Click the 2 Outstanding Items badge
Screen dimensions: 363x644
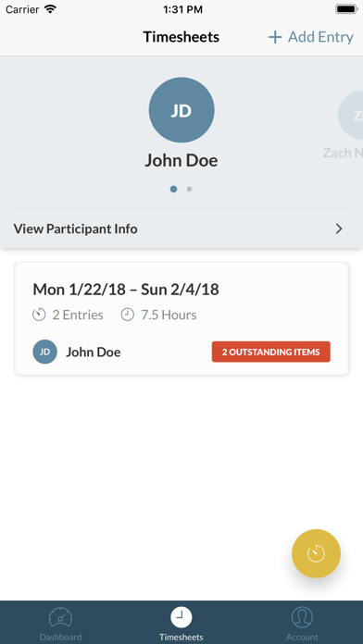pos(271,352)
